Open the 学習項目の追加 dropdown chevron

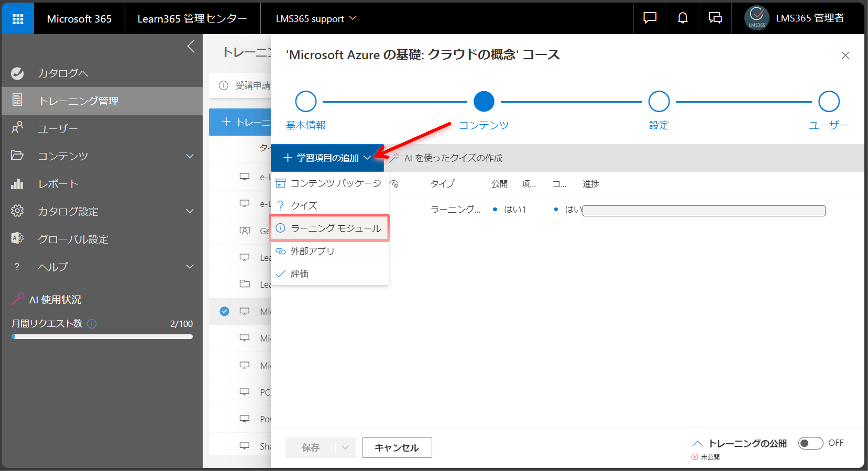(x=367, y=157)
